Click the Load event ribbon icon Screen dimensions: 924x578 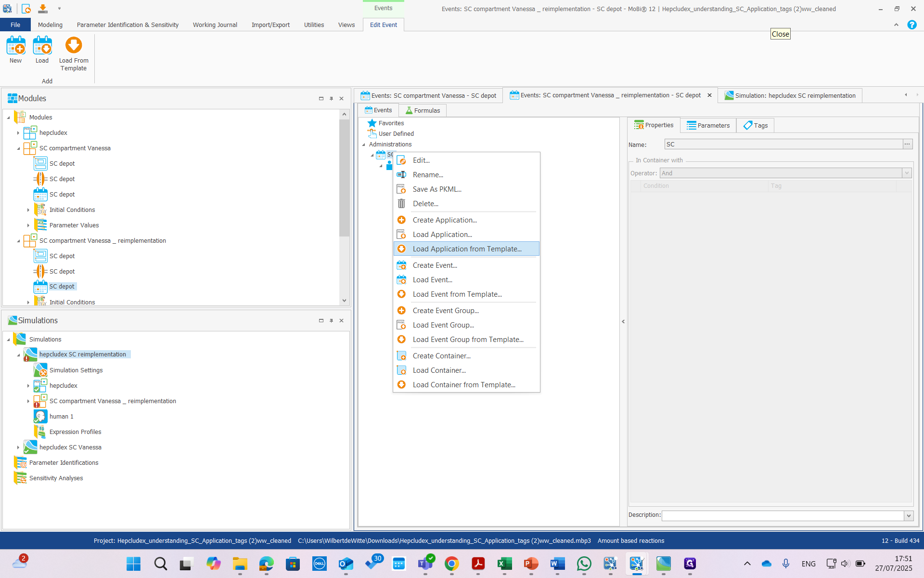coord(42,46)
